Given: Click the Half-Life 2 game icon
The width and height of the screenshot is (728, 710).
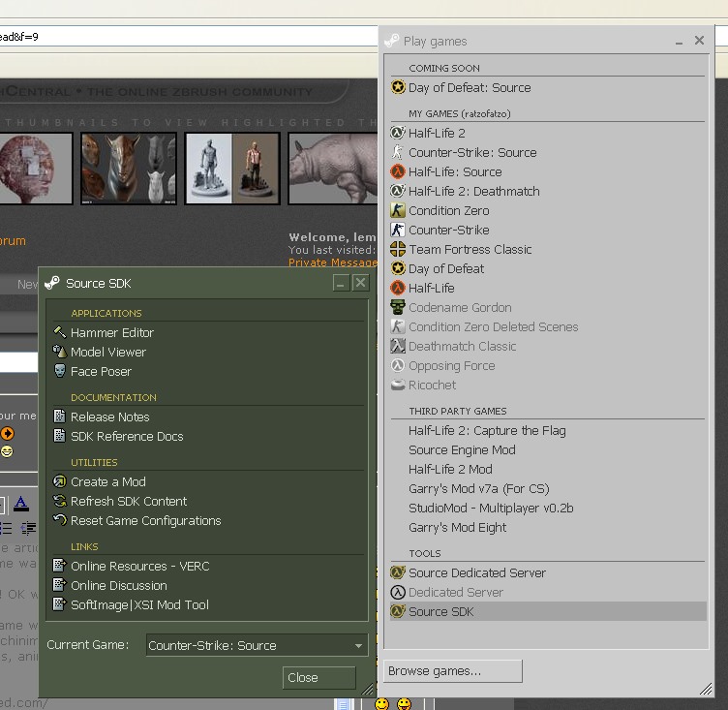Looking at the screenshot, I should [x=398, y=133].
